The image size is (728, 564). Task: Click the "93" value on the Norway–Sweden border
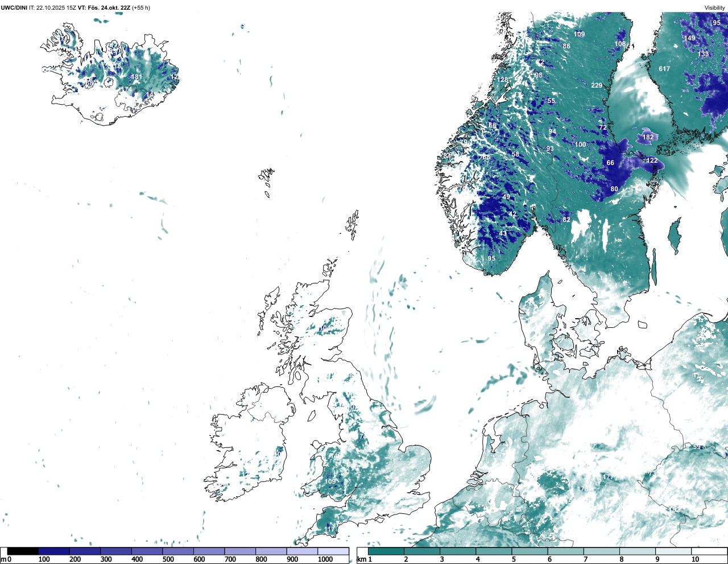550,149
